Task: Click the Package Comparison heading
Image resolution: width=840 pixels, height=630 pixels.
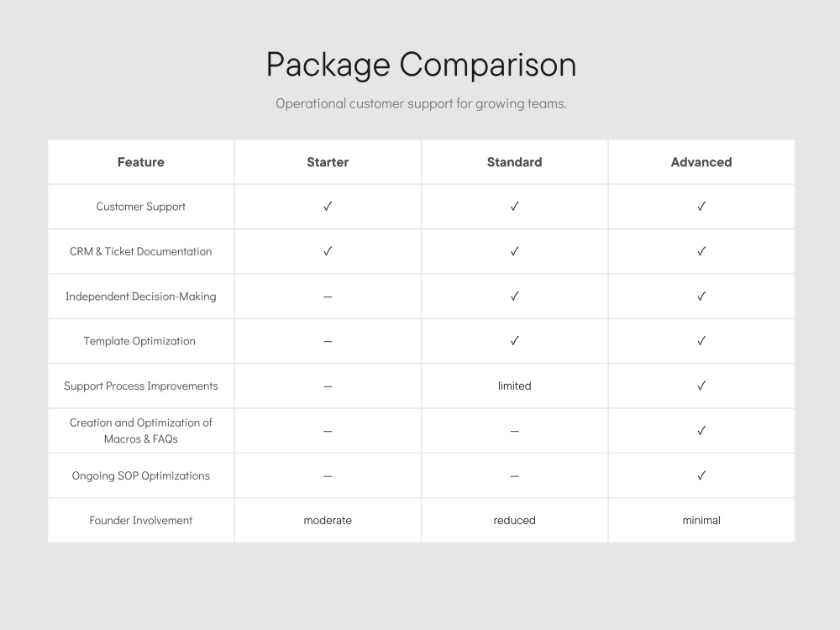Action: coord(421,66)
